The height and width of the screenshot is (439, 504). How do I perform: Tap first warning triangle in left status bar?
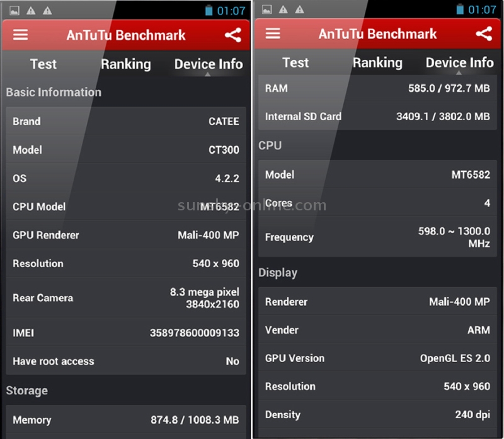coord(31,11)
